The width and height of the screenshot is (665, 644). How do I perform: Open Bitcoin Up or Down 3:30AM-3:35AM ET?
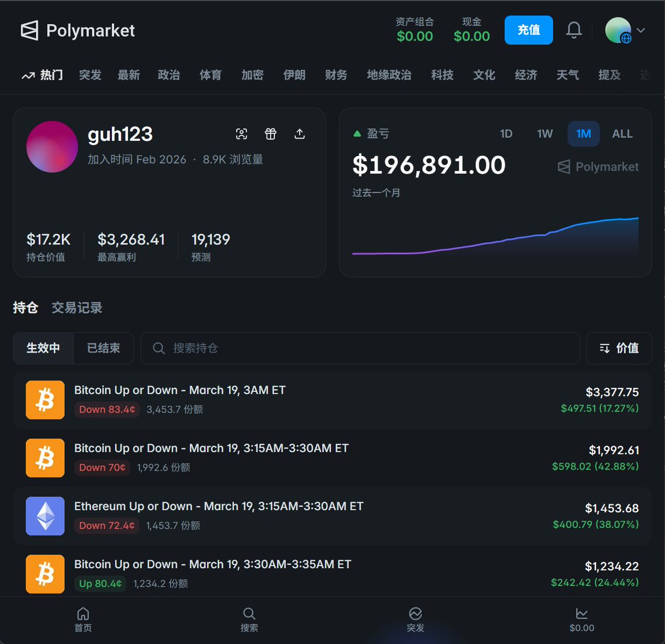click(213, 565)
